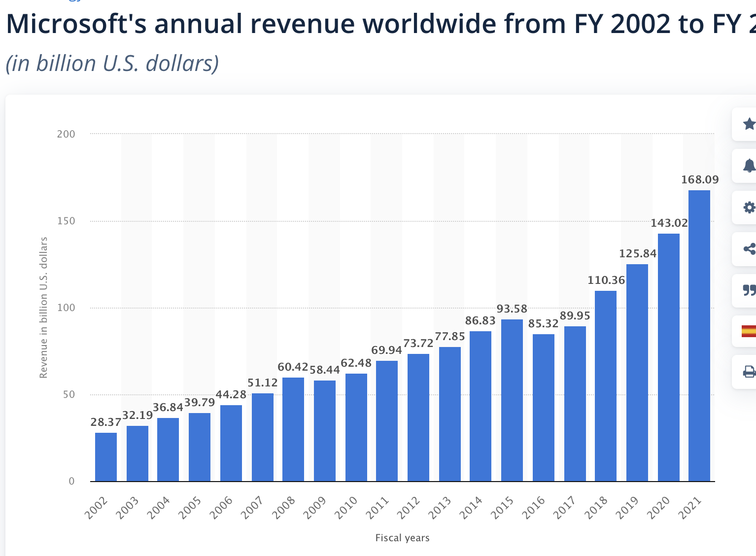Click the x-axis label 2021

click(x=689, y=508)
